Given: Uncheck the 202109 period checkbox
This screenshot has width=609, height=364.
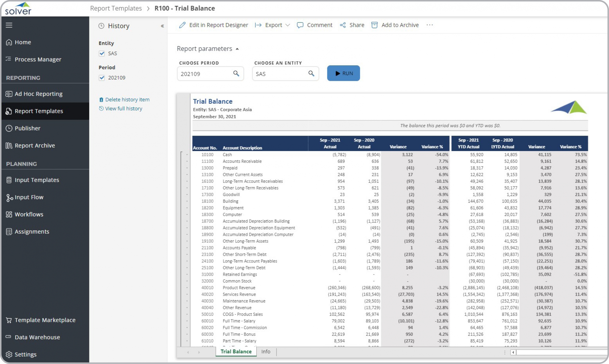Looking at the screenshot, I should coord(102,78).
